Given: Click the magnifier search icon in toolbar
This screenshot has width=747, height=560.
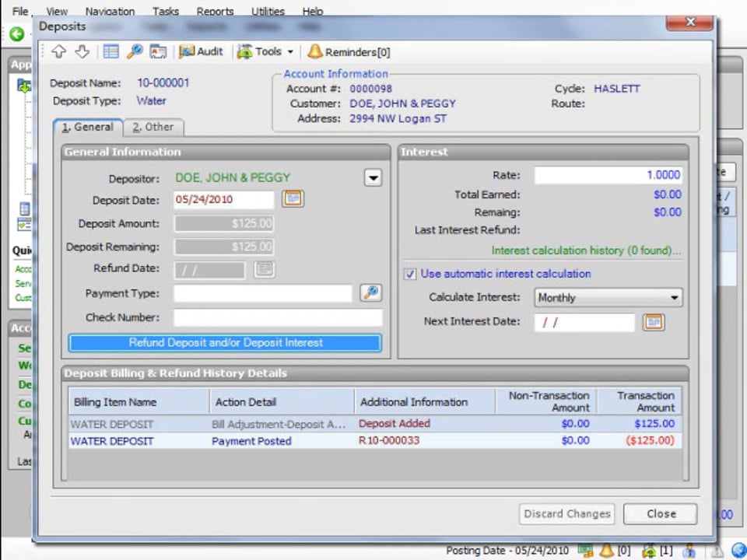Looking at the screenshot, I should pos(135,52).
